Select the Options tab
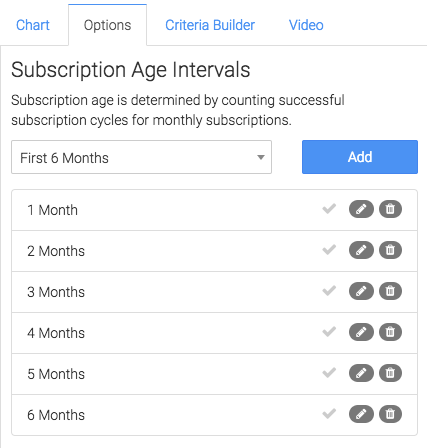Image resolution: width=427 pixels, height=448 pixels. point(107,25)
